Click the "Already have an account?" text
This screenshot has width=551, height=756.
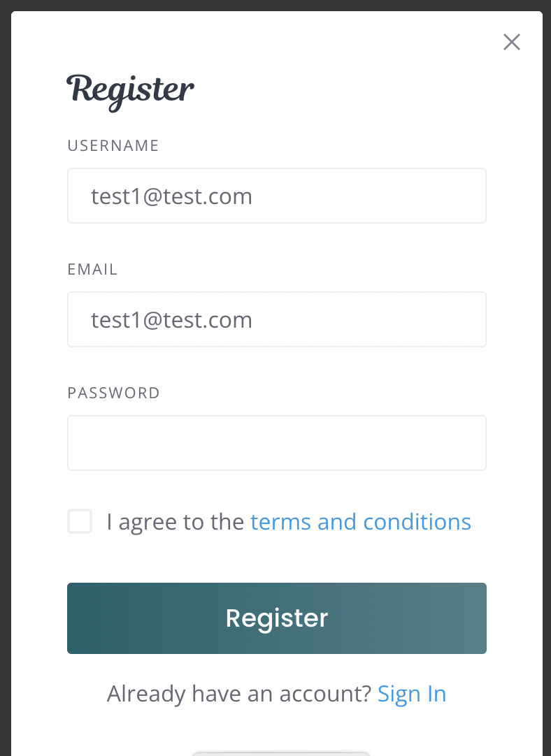[x=239, y=695]
